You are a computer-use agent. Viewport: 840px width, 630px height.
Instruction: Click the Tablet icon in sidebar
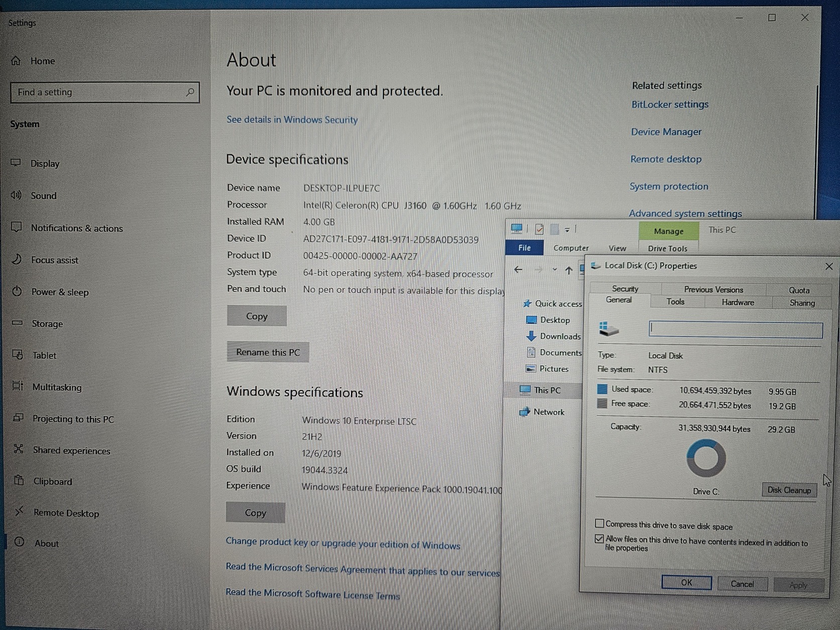point(18,355)
